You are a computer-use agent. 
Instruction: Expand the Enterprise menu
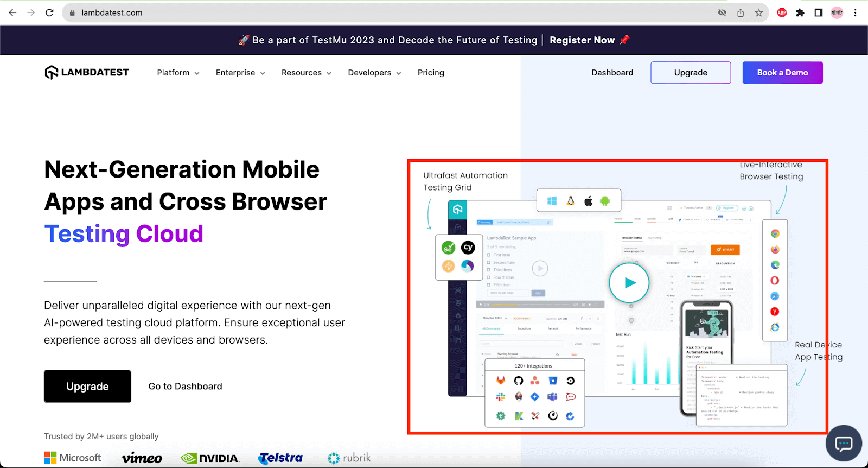(x=240, y=73)
